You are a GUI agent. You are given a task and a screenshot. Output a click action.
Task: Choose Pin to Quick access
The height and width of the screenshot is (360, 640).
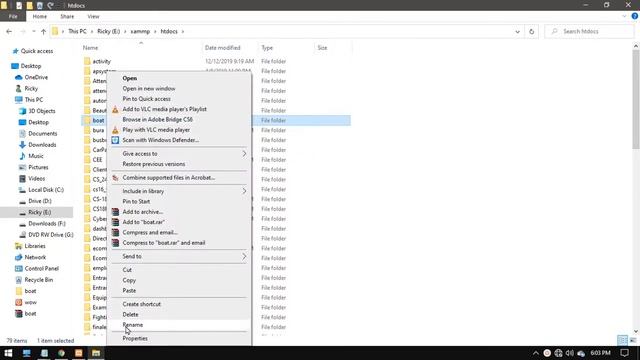(147, 99)
